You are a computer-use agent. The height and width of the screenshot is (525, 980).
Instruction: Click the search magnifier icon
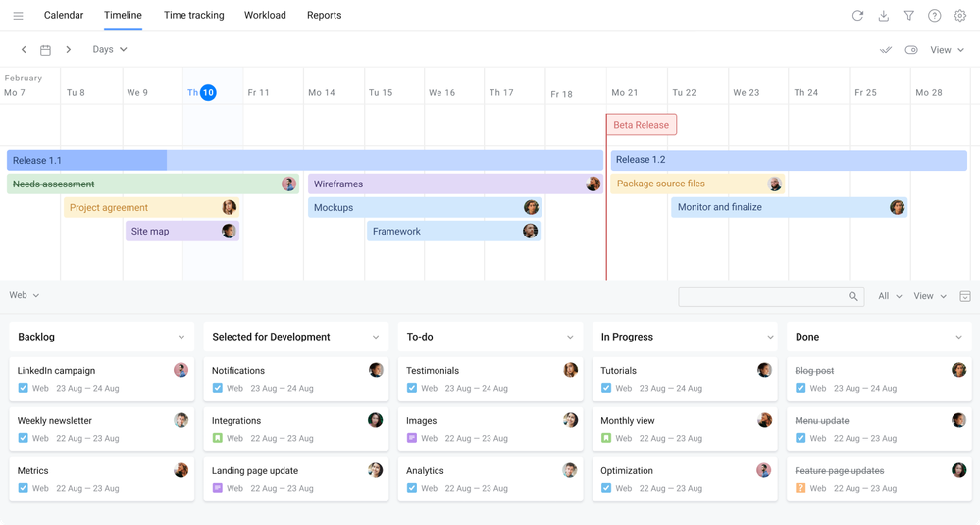[x=853, y=296]
